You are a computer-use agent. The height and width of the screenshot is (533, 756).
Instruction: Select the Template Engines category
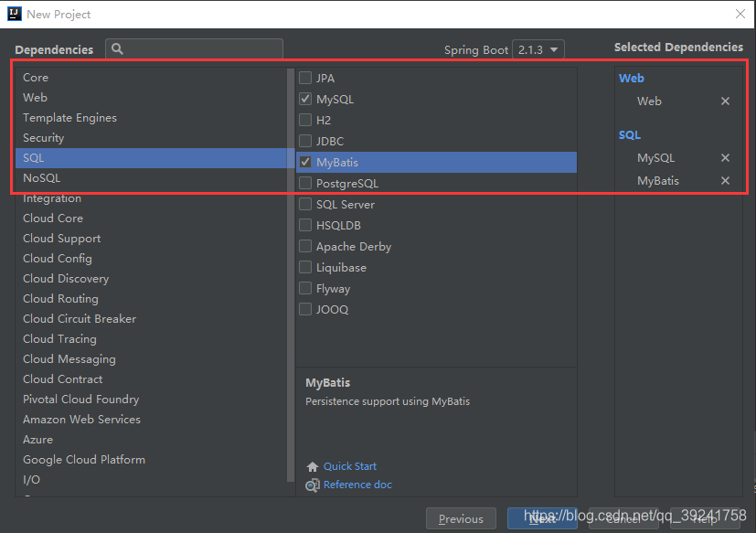coord(152,118)
